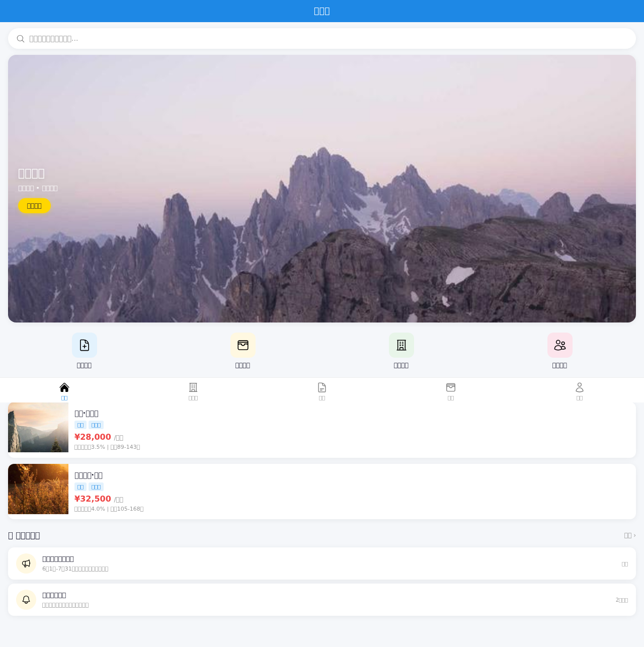Select the document tab in navigation bar
The width and height of the screenshot is (644, 647).
coord(322,391)
